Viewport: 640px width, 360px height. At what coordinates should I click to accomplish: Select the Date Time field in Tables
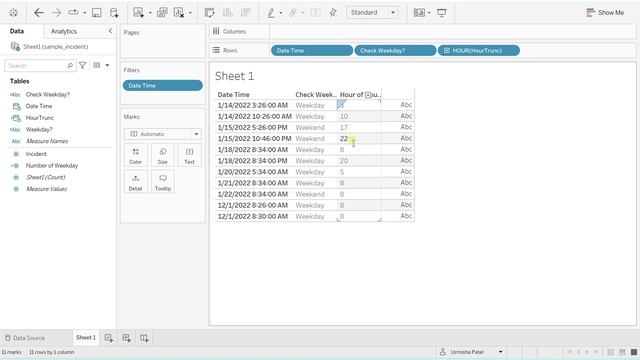click(x=39, y=106)
